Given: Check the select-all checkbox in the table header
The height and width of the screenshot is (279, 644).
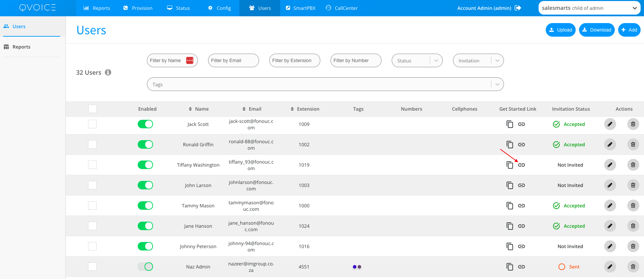Looking at the screenshot, I should 92,109.
